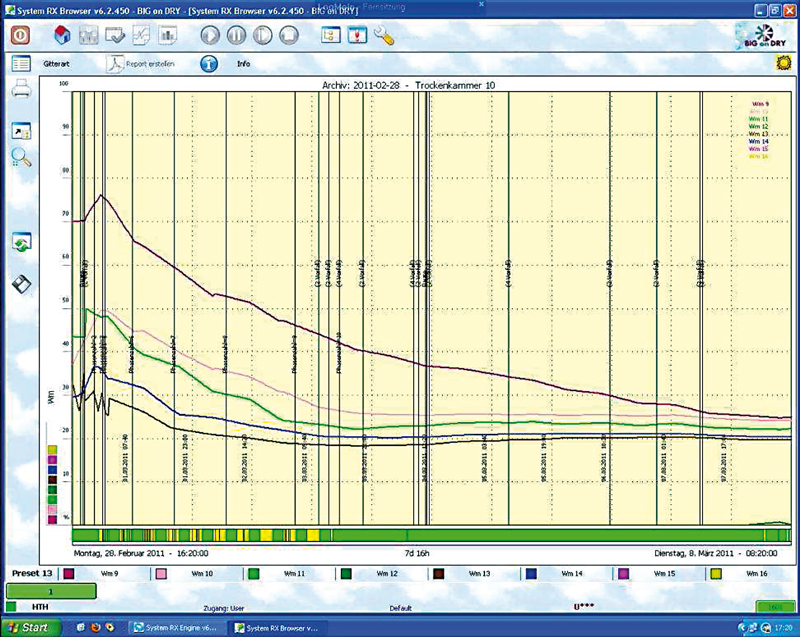Click the blue swatch in left axis legend

coord(52,470)
